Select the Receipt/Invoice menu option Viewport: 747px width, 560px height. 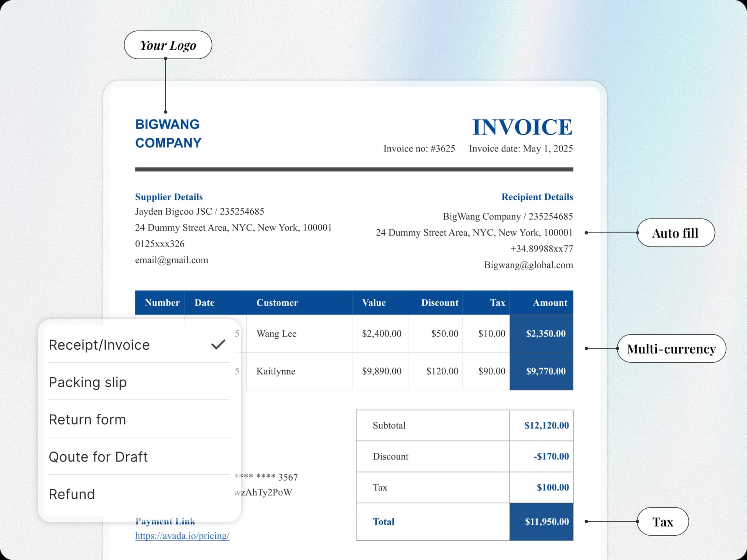pos(99,345)
